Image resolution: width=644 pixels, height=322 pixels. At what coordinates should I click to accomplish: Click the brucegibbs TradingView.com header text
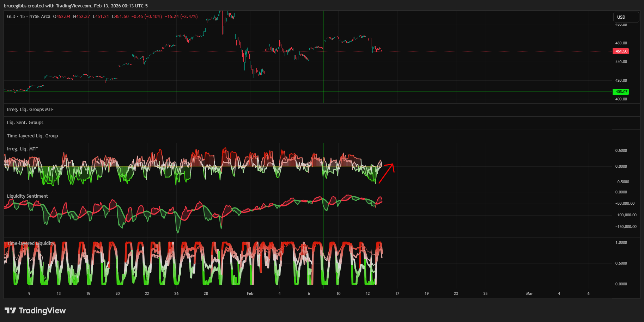coord(75,6)
